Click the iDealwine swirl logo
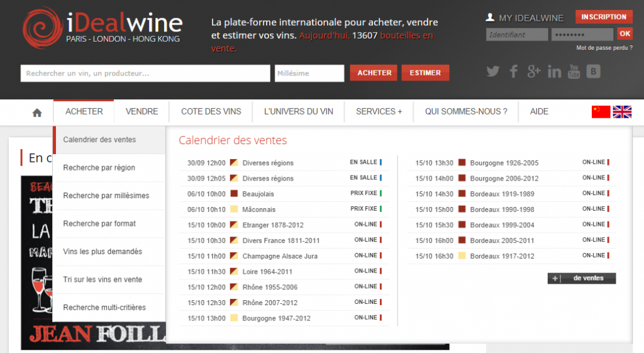The height and width of the screenshot is (353, 644). (42, 28)
